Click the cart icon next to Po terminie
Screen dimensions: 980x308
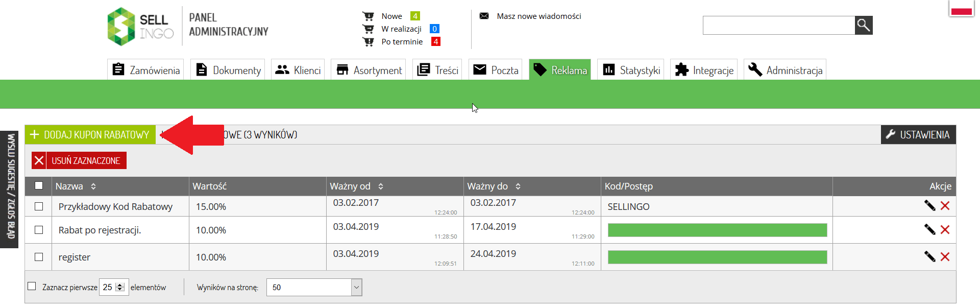click(x=368, y=42)
